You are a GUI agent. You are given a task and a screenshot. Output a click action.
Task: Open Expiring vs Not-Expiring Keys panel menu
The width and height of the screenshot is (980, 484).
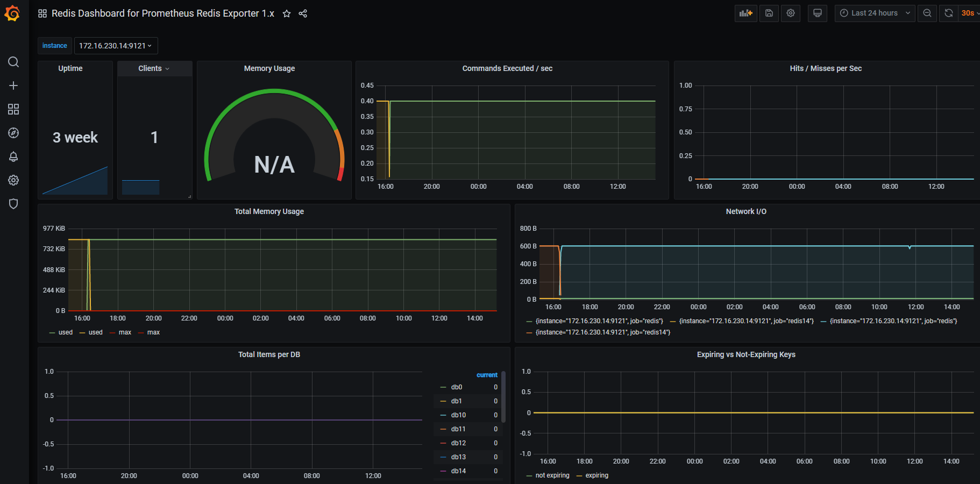point(746,354)
